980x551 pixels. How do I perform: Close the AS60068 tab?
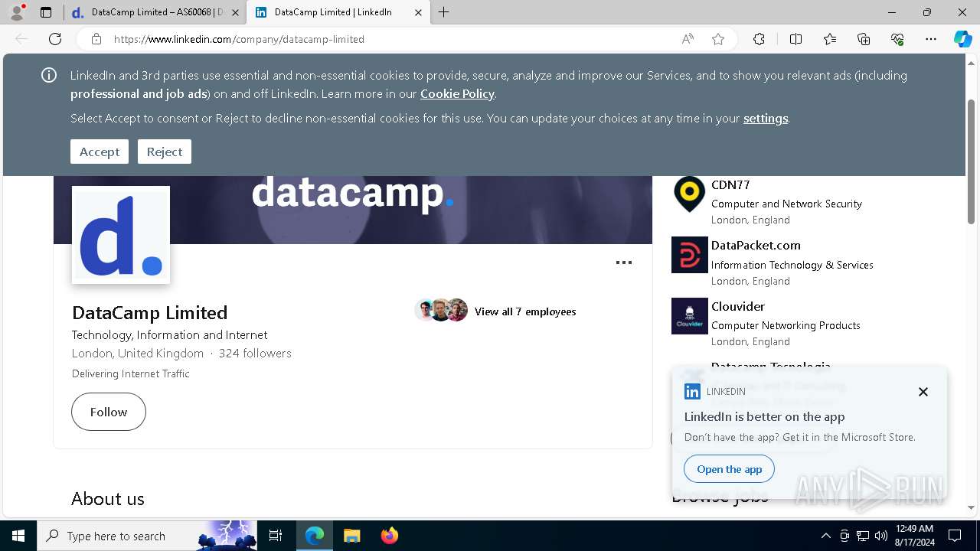pyautogui.click(x=235, y=12)
